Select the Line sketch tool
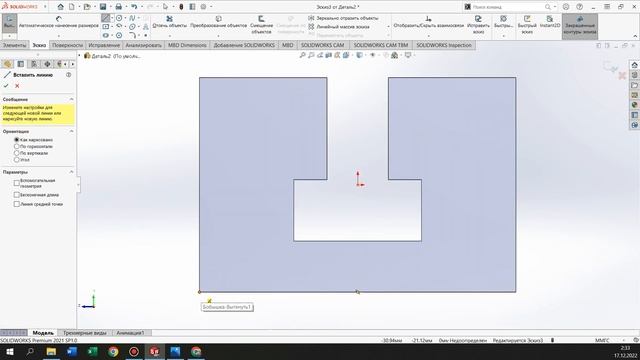Viewport: 640px width, 360px height. (106, 18)
